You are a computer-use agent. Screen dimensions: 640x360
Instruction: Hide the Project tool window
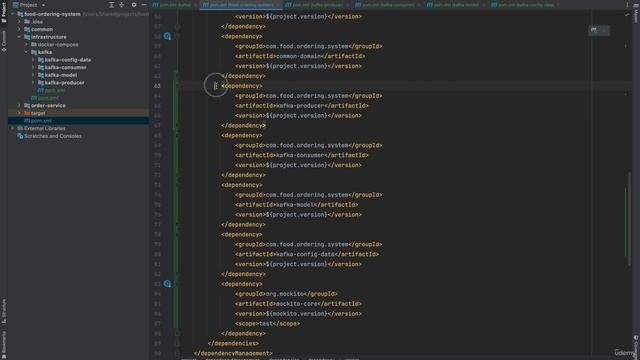pyautogui.click(x=144, y=5)
